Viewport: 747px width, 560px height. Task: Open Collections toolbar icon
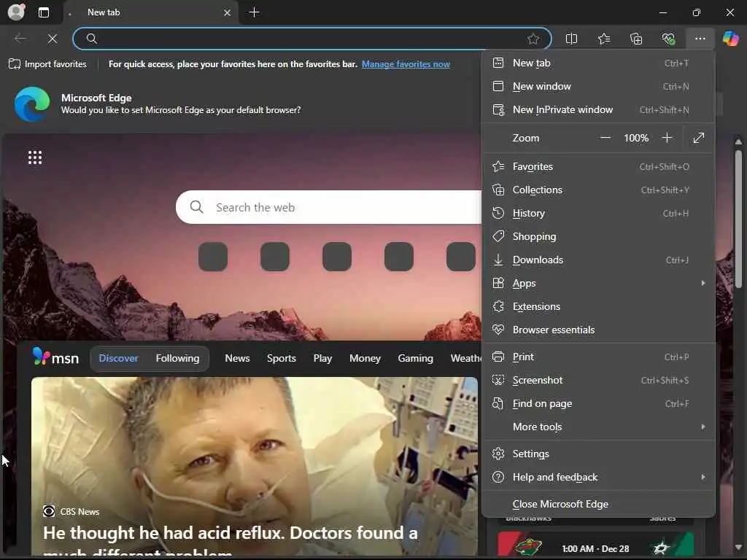[636, 39]
